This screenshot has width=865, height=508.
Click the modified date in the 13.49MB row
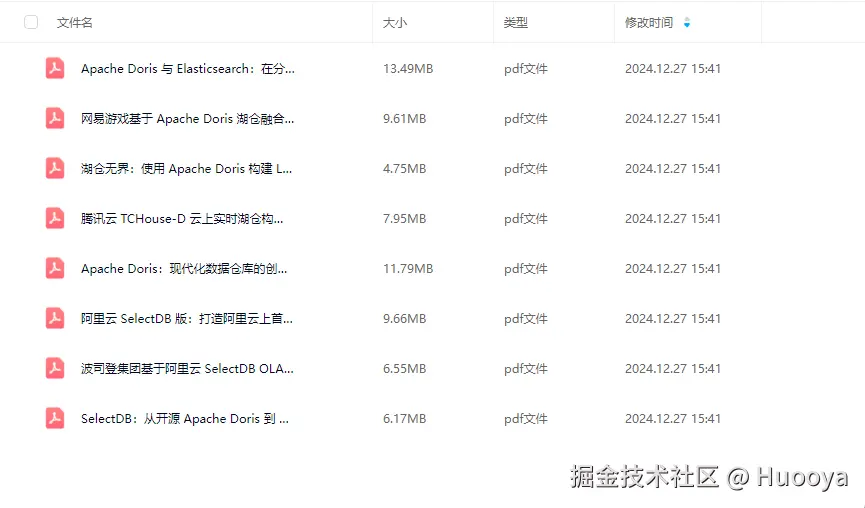click(x=672, y=69)
